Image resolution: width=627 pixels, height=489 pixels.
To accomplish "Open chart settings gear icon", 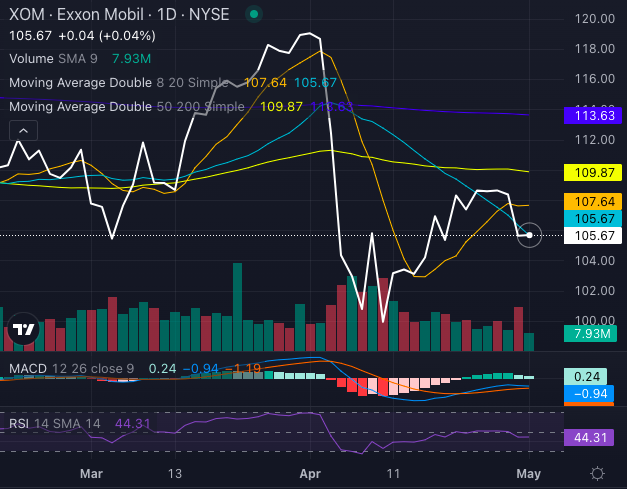I will pyautogui.click(x=597, y=474).
